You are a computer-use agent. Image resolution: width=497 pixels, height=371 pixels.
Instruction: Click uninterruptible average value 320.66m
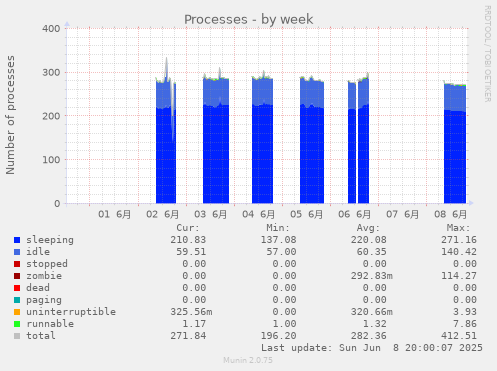pos(372,312)
